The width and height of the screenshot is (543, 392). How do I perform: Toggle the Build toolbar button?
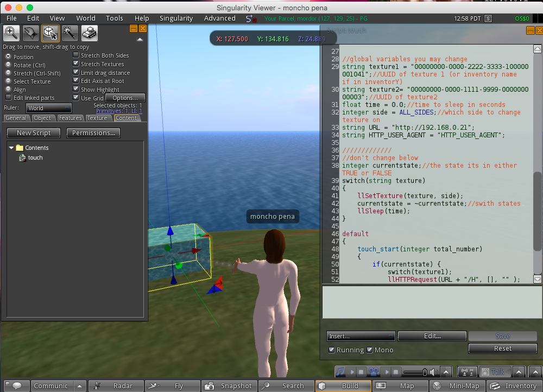pyautogui.click(x=343, y=386)
